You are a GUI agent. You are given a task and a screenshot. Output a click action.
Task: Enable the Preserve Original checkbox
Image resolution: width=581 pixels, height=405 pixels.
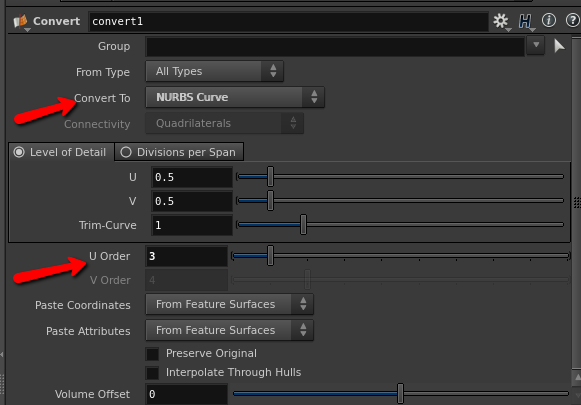click(x=152, y=354)
